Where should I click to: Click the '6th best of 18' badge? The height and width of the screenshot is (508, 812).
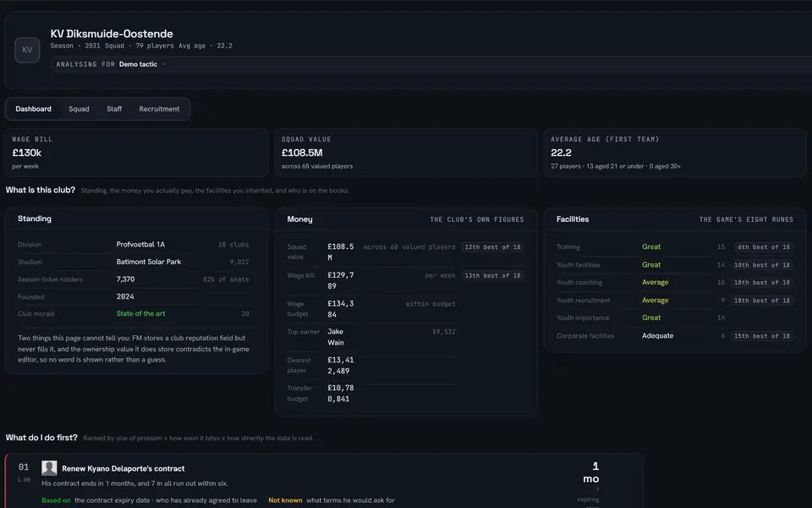click(x=762, y=247)
